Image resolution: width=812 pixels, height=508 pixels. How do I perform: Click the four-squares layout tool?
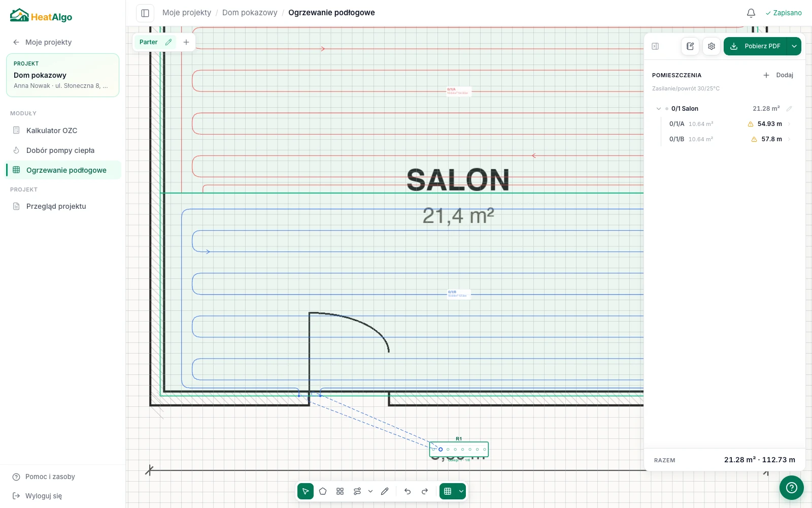pos(340,491)
